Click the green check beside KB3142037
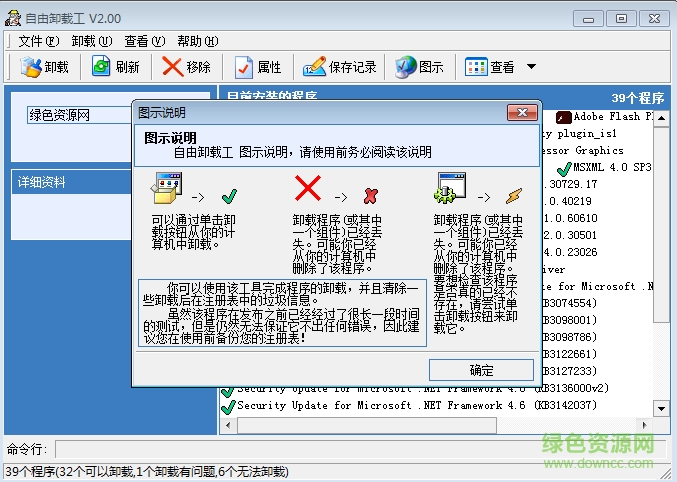 228,407
